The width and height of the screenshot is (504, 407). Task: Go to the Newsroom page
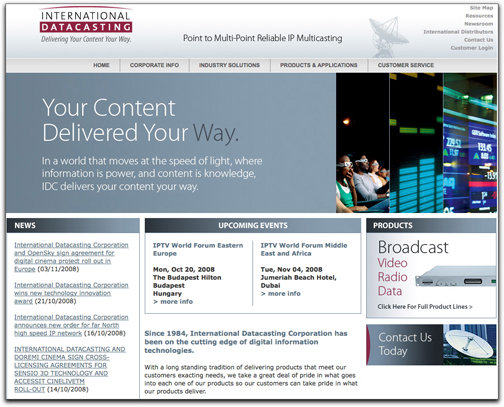click(x=478, y=24)
